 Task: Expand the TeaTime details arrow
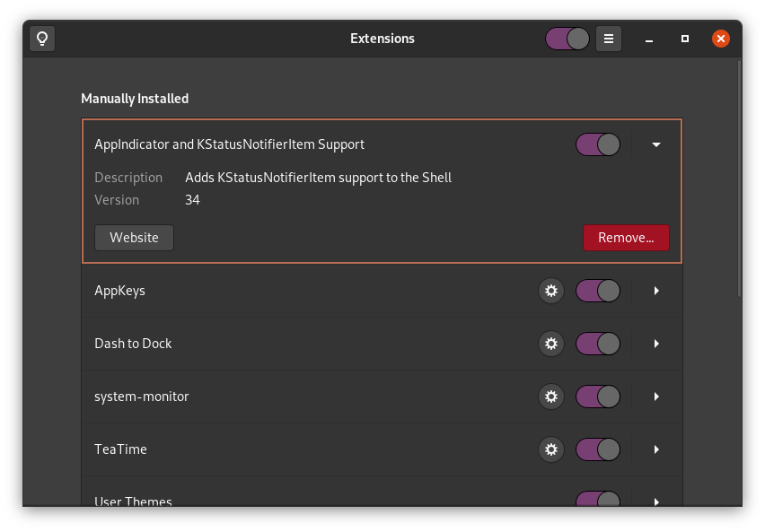tap(656, 449)
